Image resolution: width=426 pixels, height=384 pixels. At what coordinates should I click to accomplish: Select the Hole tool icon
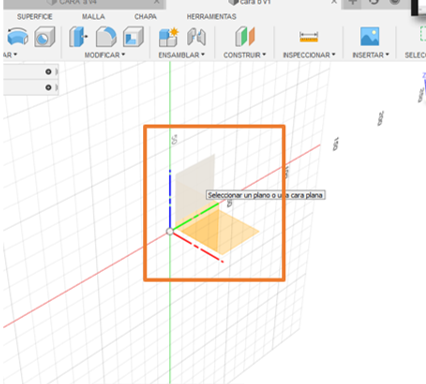click(45, 37)
